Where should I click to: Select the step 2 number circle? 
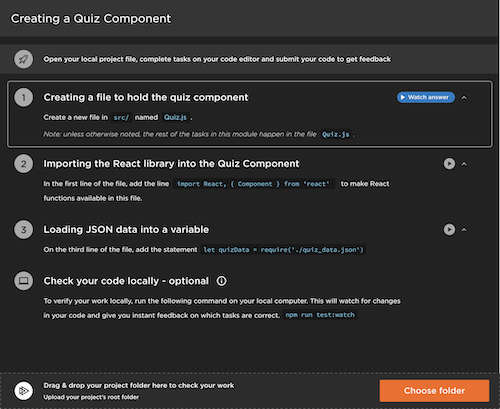point(23,164)
